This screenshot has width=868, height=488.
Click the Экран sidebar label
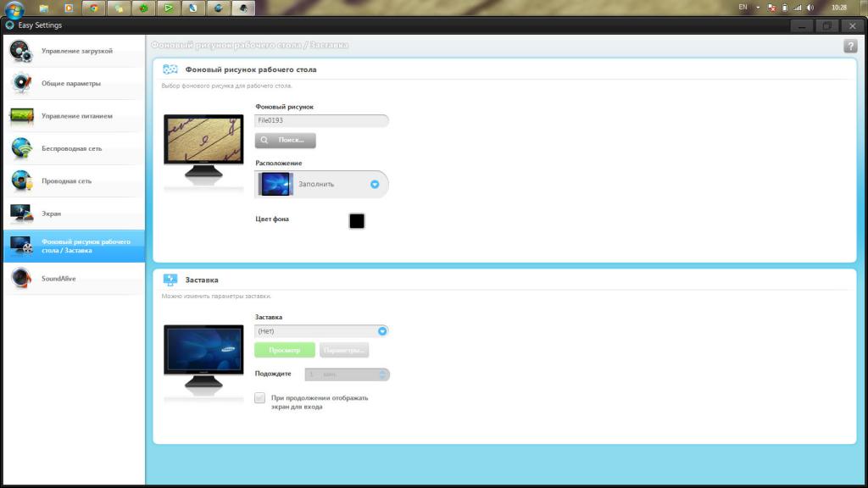51,213
